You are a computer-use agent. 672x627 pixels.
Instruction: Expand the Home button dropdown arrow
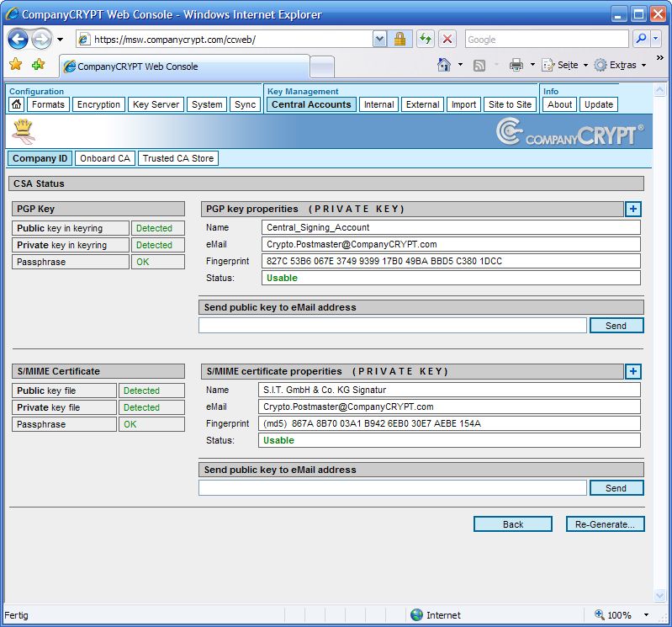pos(460,65)
